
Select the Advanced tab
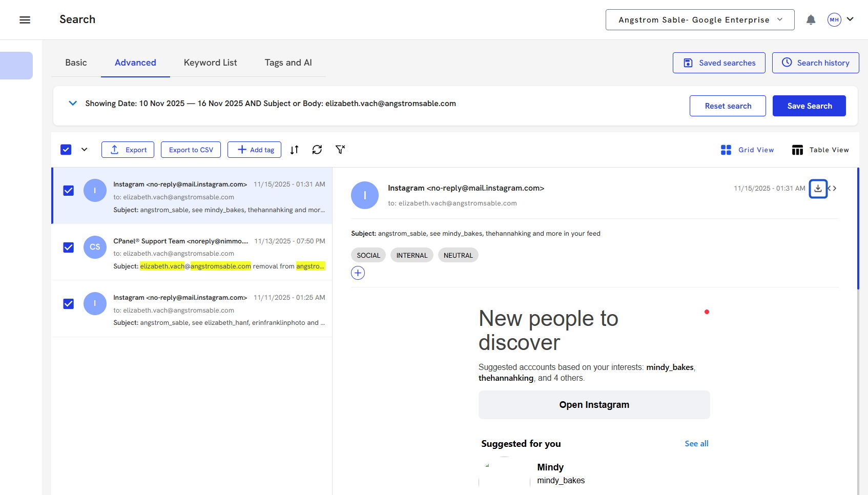(135, 63)
